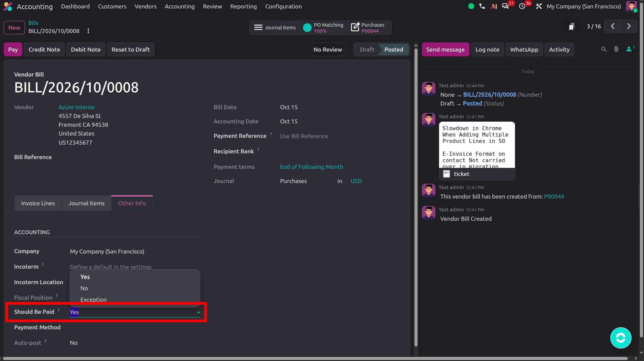Screen dimensions: 644x361
Task: Open the Configuration menu
Action: (283, 6)
